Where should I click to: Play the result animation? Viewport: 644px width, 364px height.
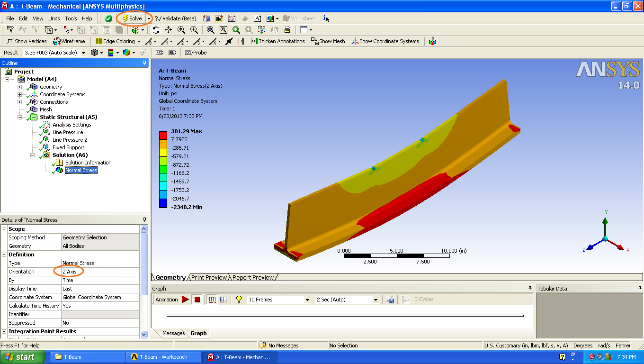pos(185,300)
